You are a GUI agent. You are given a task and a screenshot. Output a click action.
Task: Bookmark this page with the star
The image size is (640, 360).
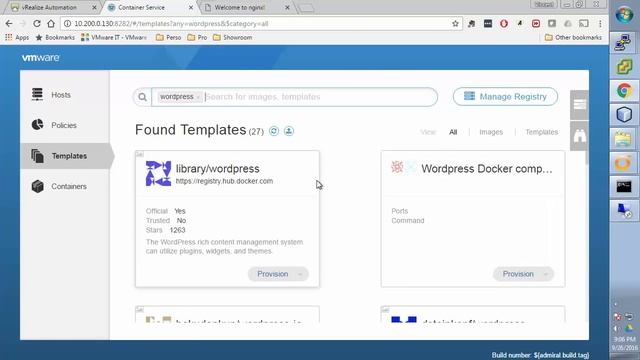coord(456,24)
